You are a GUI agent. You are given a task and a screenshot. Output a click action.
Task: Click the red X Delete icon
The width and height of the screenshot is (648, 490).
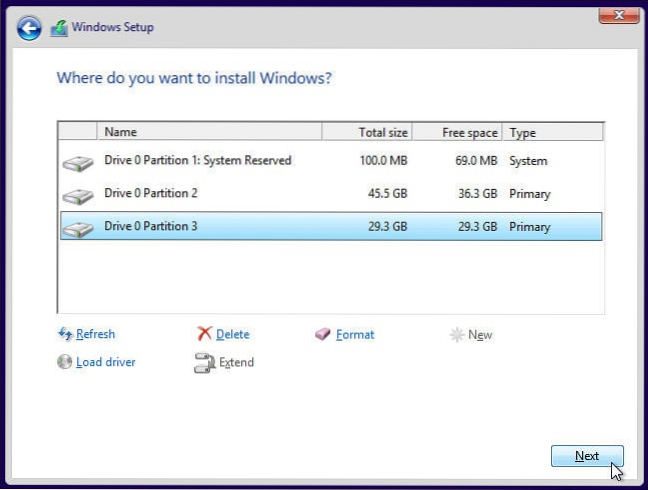204,334
